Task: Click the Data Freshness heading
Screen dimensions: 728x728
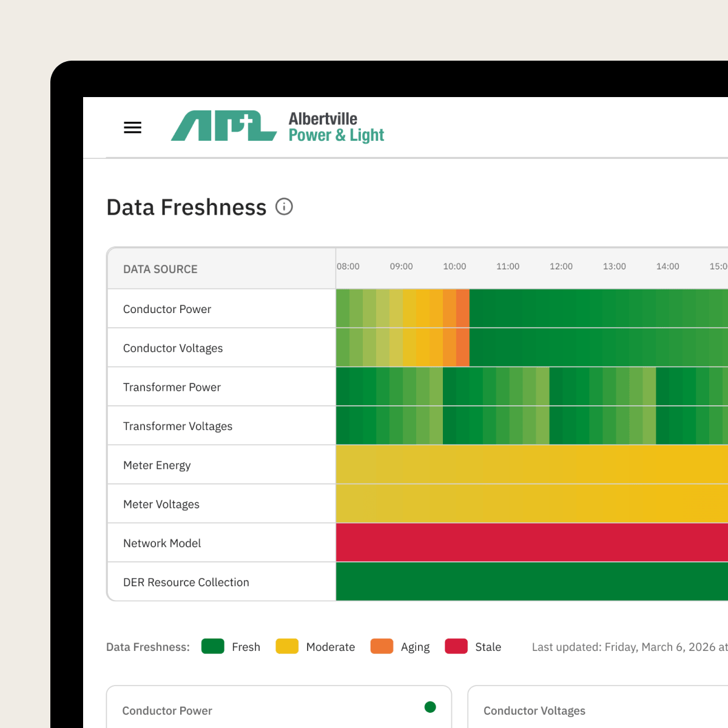Action: tap(186, 207)
